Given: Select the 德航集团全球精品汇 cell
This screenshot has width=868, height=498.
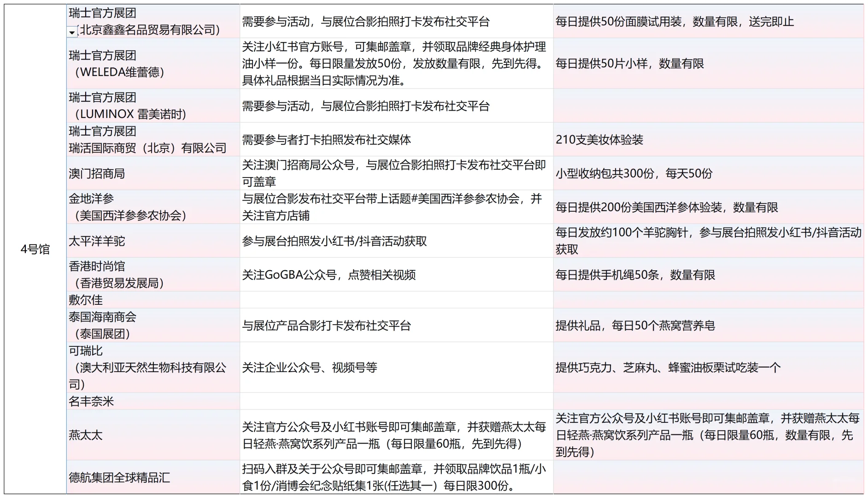Looking at the screenshot, I should [x=153, y=477].
